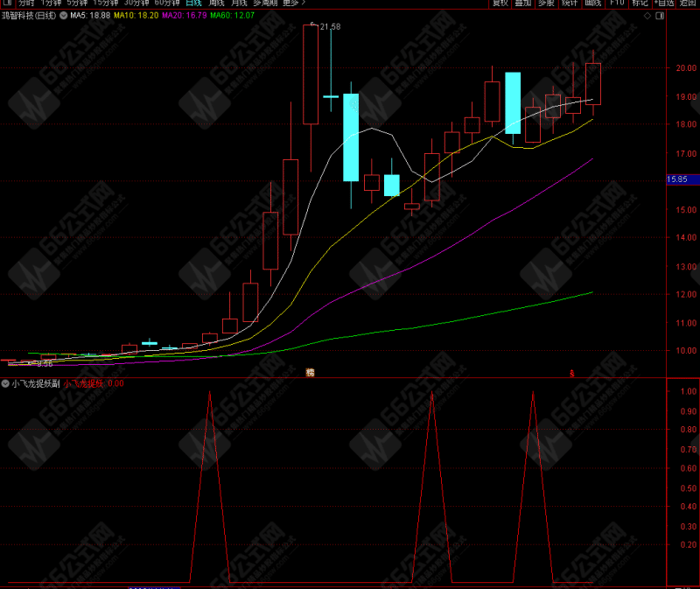The image size is (700, 589).
Task: Expand main chart indicator dropdown beside 鸿智科技
Action: 63,15
